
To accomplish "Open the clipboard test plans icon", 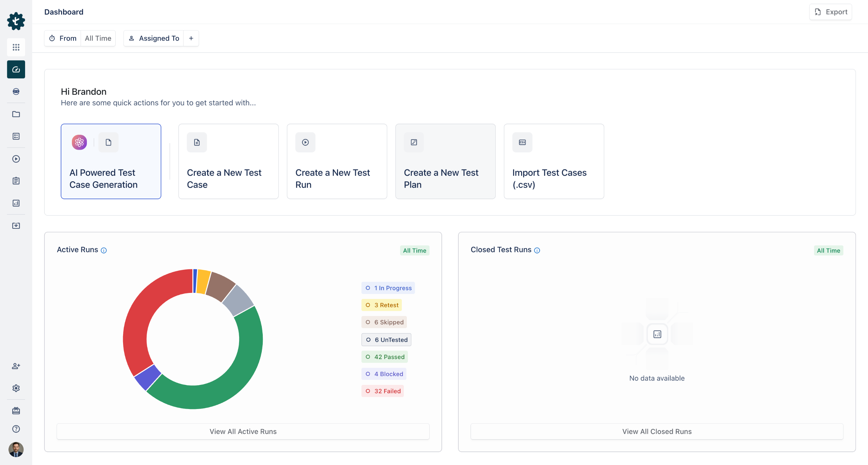I will click(x=16, y=181).
